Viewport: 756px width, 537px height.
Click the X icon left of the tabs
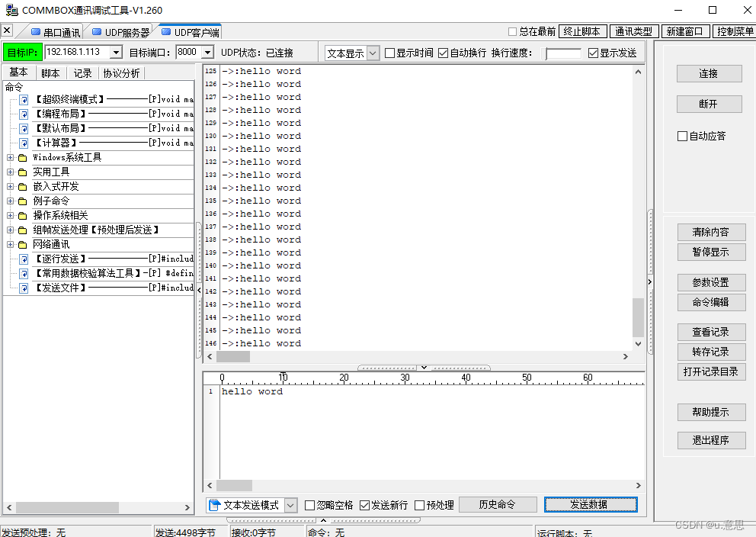7,31
